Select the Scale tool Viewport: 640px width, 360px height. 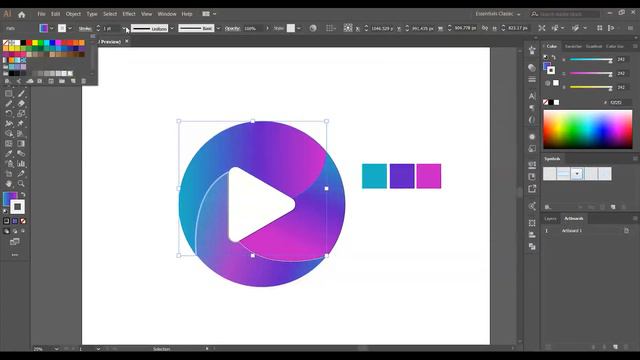21,113
